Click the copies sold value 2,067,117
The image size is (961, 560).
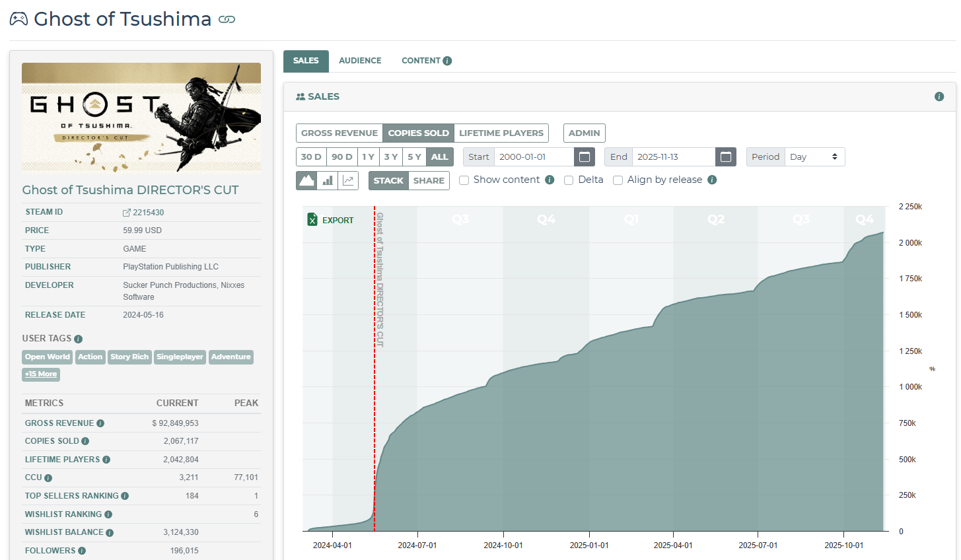coord(181,441)
